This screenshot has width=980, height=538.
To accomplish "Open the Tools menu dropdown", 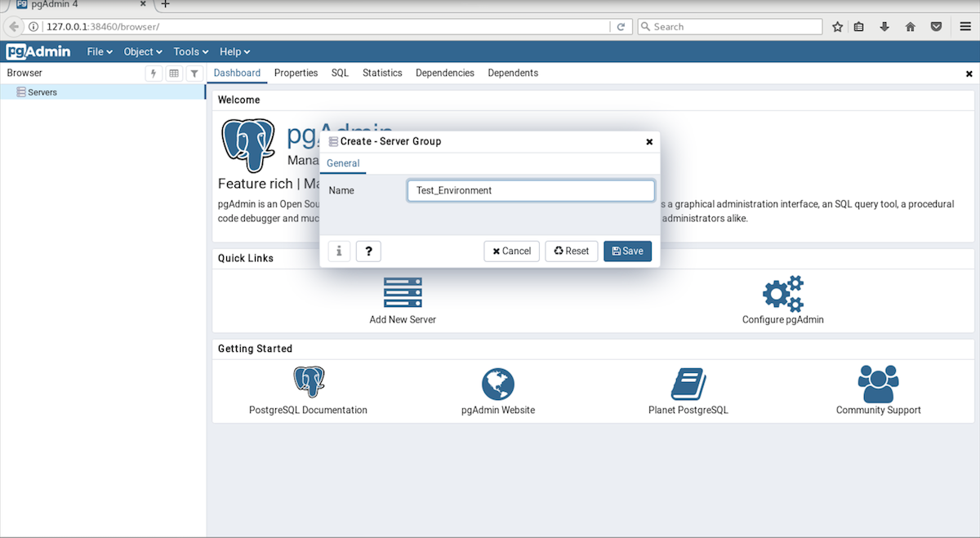I will (191, 51).
